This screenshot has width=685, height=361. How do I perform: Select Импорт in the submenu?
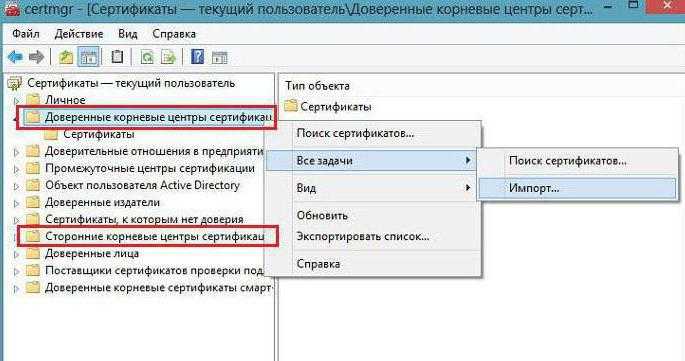tap(577, 188)
